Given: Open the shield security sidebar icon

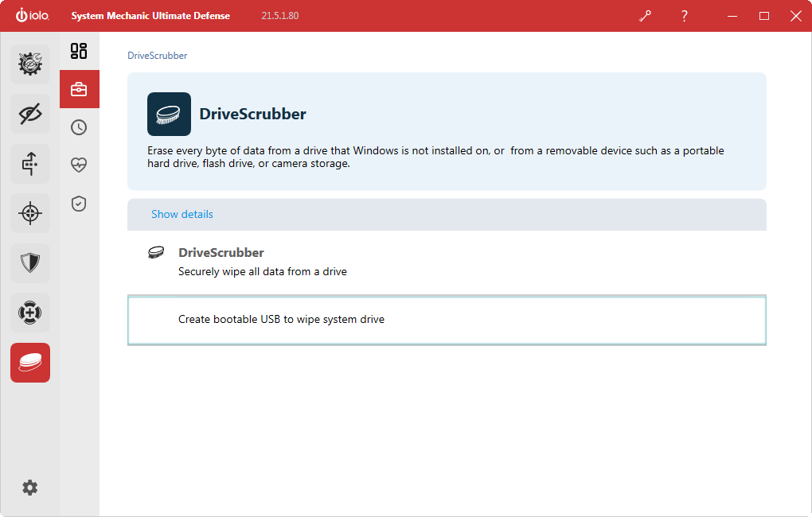Looking at the screenshot, I should pos(30,263).
